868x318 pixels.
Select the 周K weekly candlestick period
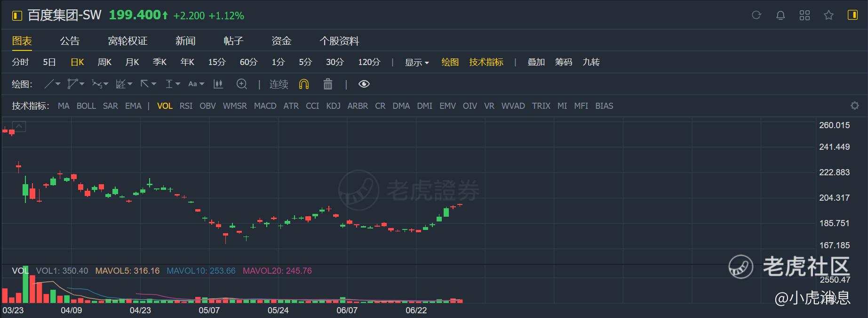click(x=104, y=62)
